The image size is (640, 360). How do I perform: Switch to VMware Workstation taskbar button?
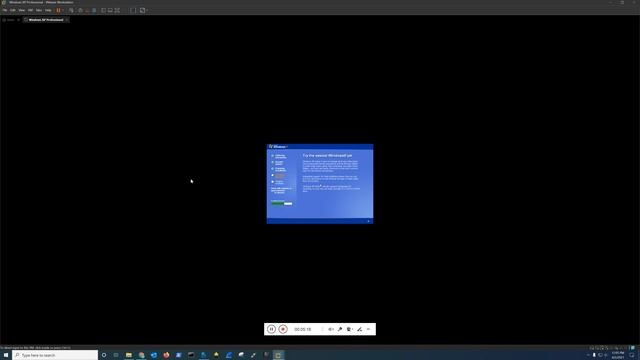[x=278, y=355]
